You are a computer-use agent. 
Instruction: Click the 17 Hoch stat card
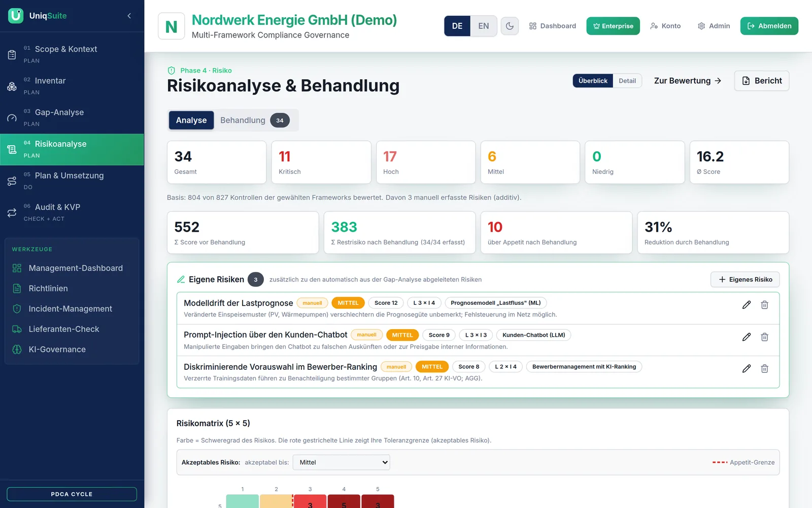tap(426, 163)
